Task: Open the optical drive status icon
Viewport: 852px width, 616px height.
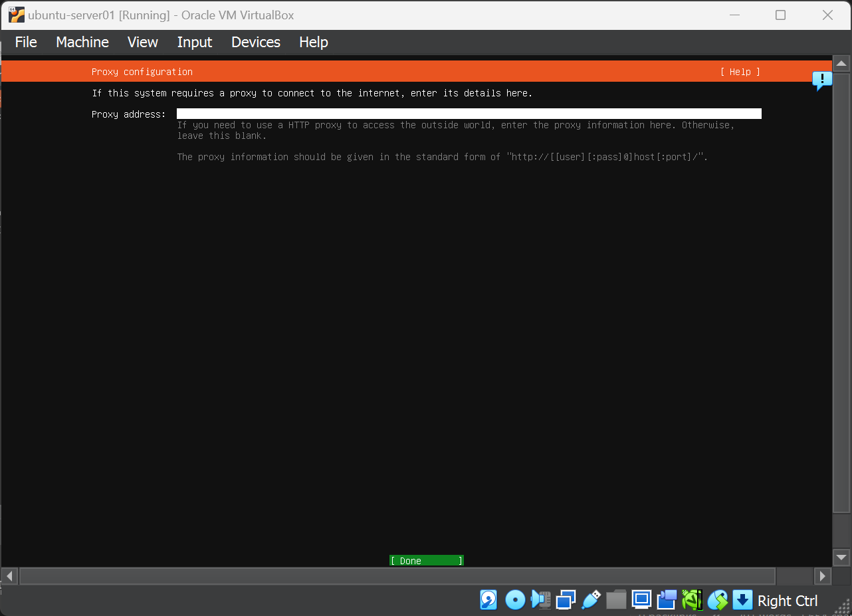Action: click(515, 600)
